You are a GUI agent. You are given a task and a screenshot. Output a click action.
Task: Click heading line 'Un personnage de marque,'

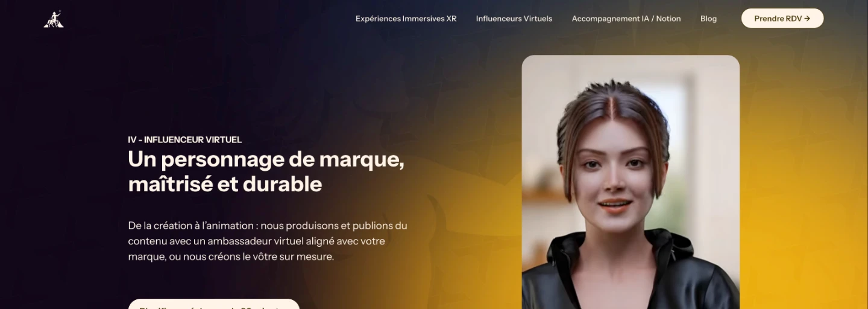coord(266,159)
